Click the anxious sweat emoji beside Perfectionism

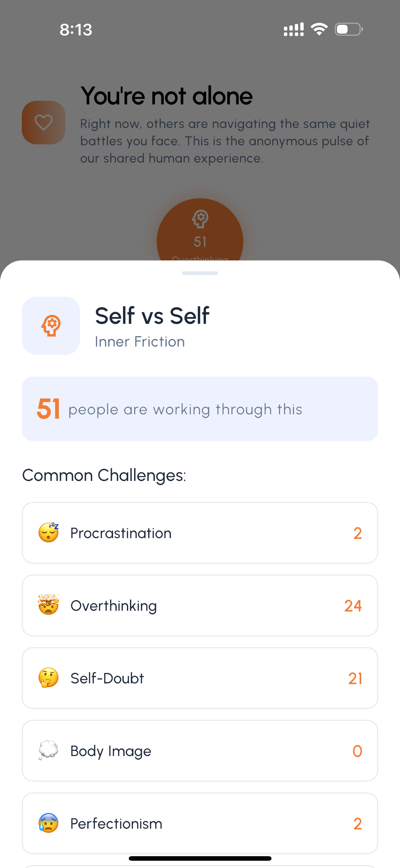click(x=48, y=823)
